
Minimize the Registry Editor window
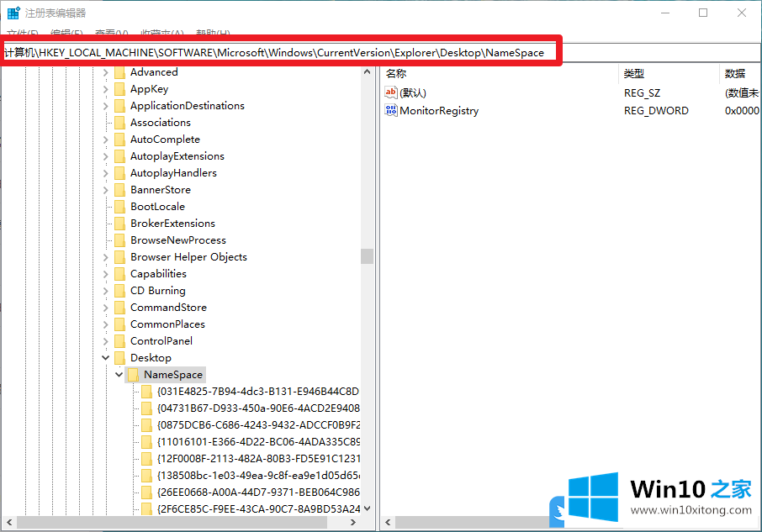(x=665, y=13)
